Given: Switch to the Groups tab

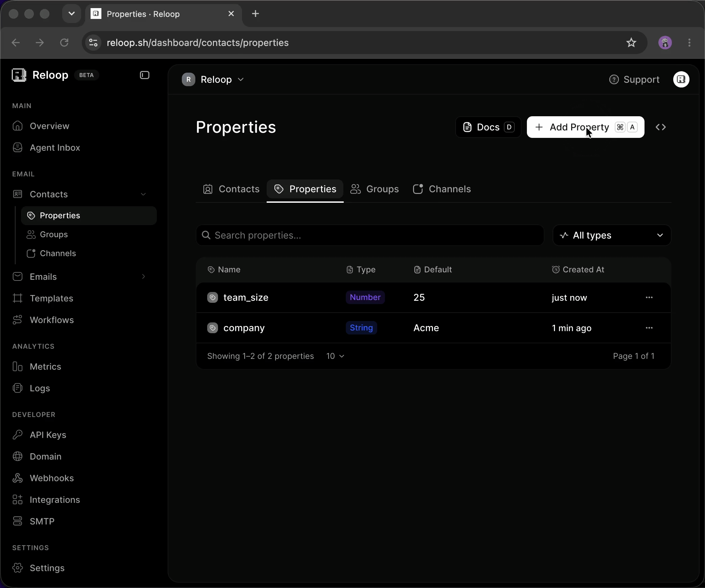Looking at the screenshot, I should [374, 189].
